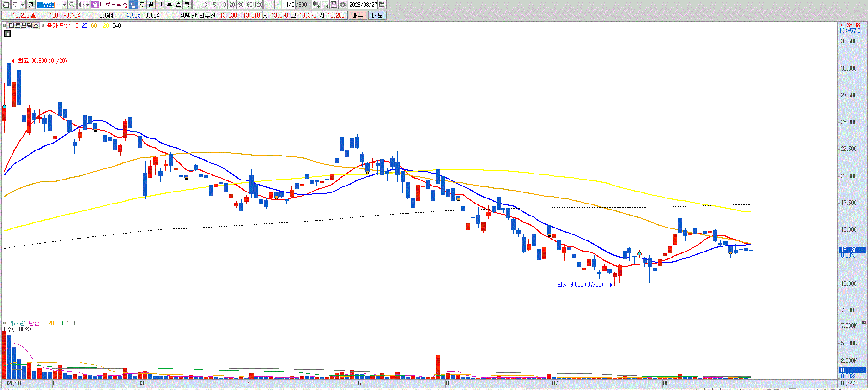Click the 08/27 date label at axis end

point(848,383)
